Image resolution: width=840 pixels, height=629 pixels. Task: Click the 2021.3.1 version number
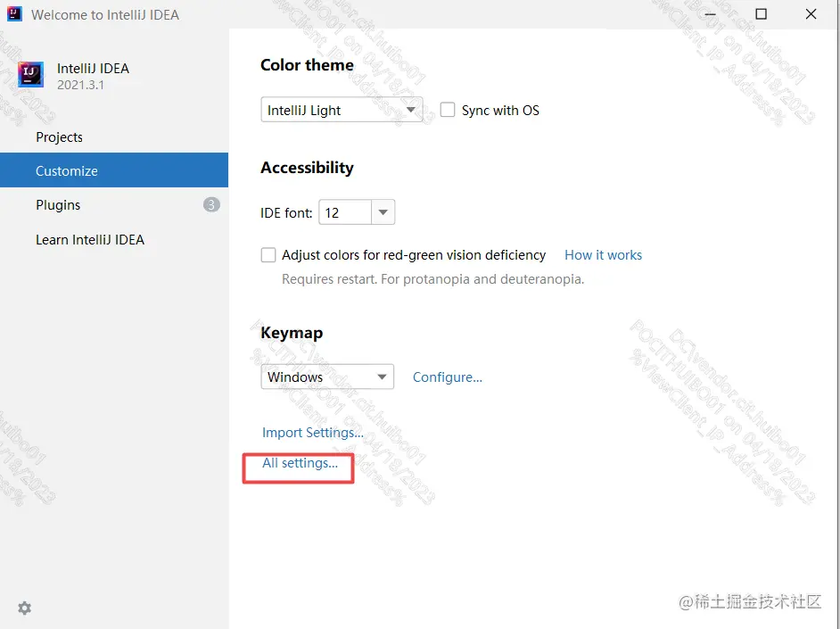point(81,85)
